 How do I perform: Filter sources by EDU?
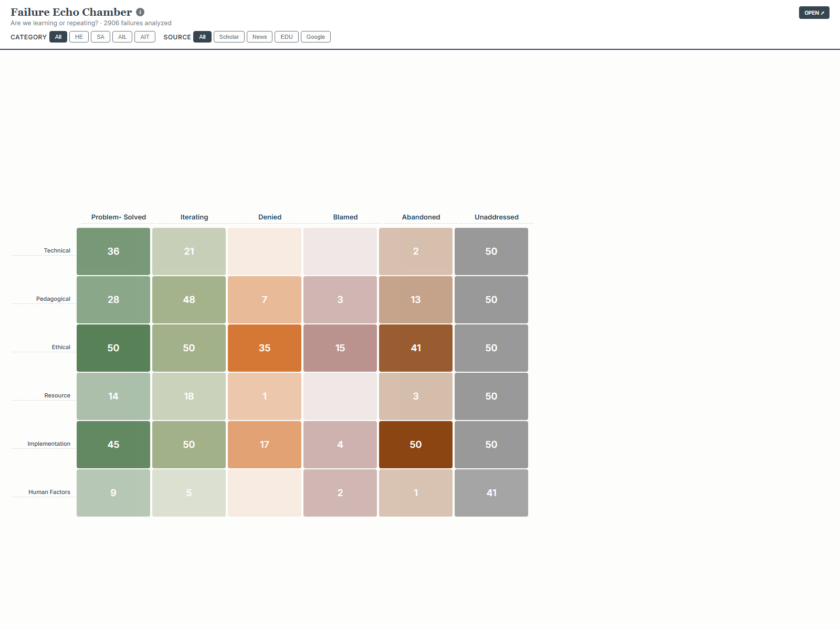coord(287,37)
